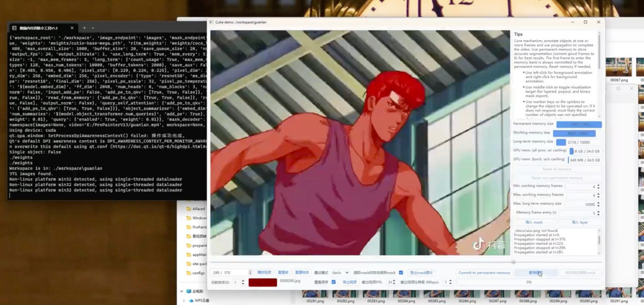This screenshot has width=644, height=305.
Task: Click the 重置帧 reset frame button
Action: click(x=283, y=273)
